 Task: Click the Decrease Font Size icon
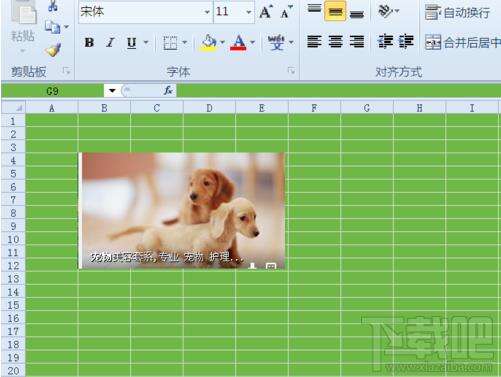pyautogui.click(x=285, y=12)
